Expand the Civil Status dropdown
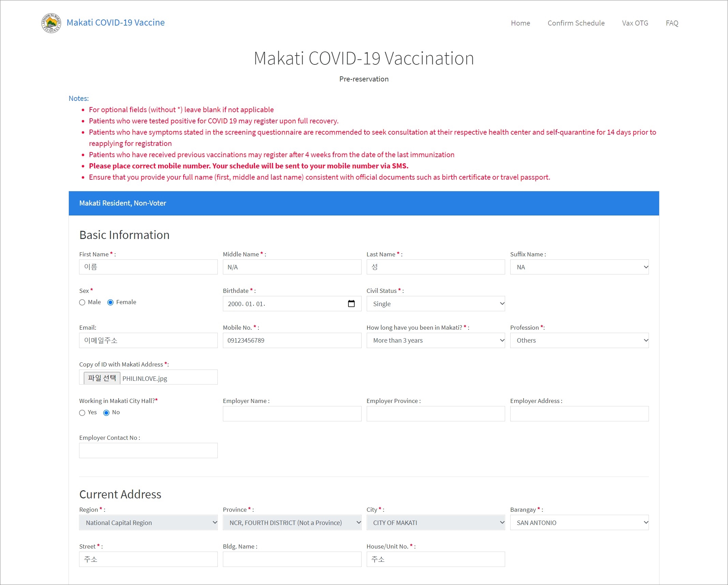Viewport: 728px width, 585px height. (435, 304)
